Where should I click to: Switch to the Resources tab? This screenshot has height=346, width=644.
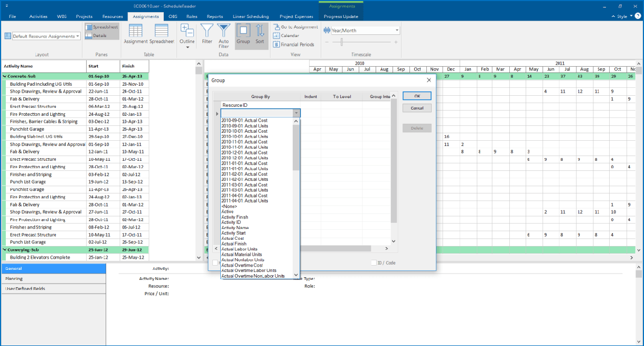pyautogui.click(x=112, y=16)
